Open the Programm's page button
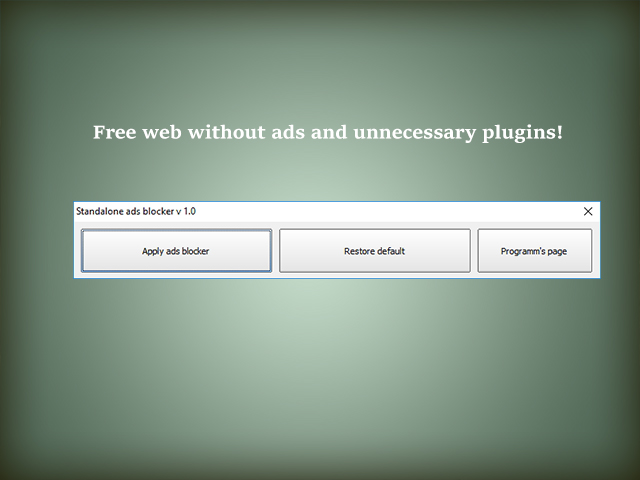 (534, 251)
